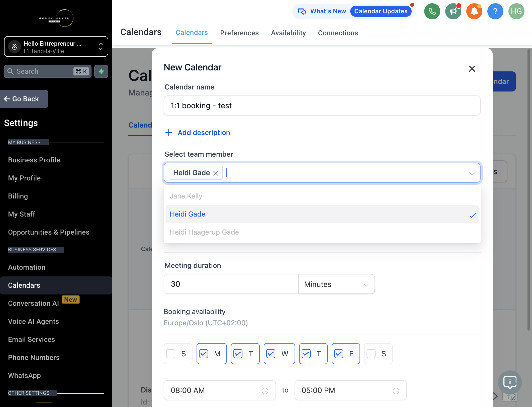This screenshot has width=532, height=407.
Task: Choose Heidi Haagerup Gade option
Action: pos(322,232)
